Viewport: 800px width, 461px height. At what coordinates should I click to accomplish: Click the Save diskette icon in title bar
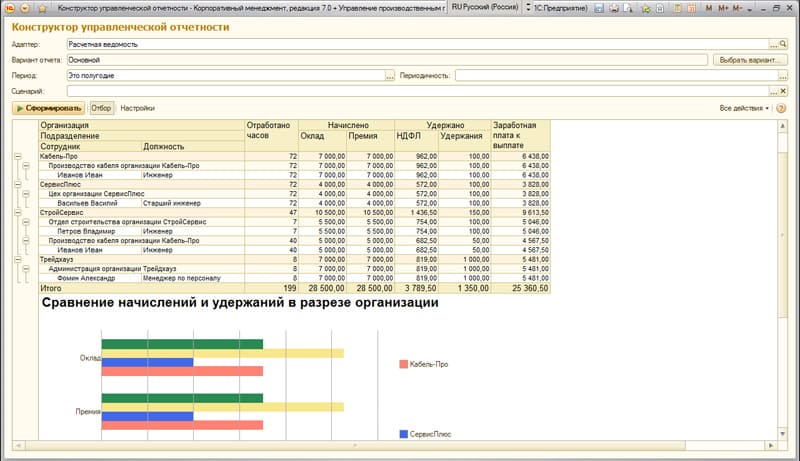(x=599, y=8)
